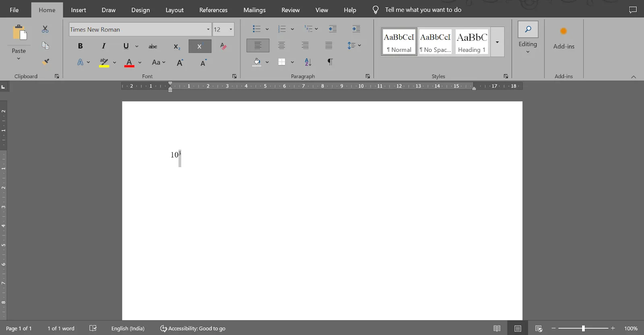Apply multilevel list icon
Image resolution: width=644 pixels, height=335 pixels.
click(x=308, y=29)
